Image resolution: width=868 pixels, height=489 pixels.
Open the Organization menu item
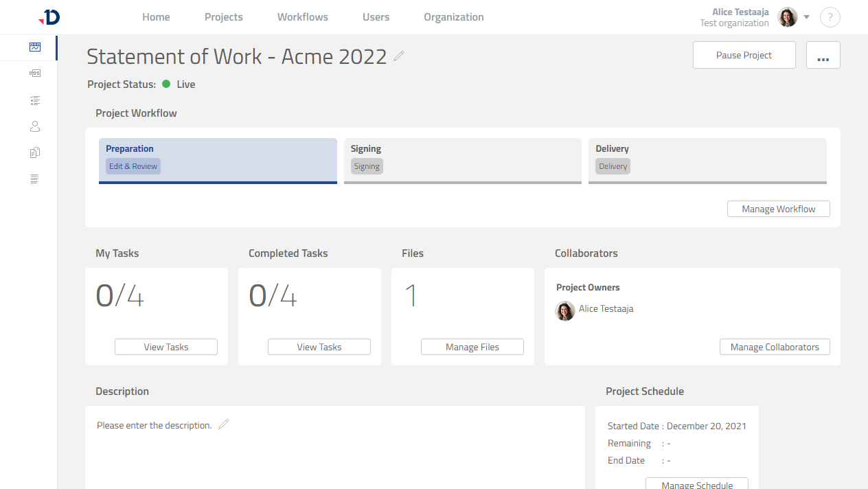click(453, 16)
